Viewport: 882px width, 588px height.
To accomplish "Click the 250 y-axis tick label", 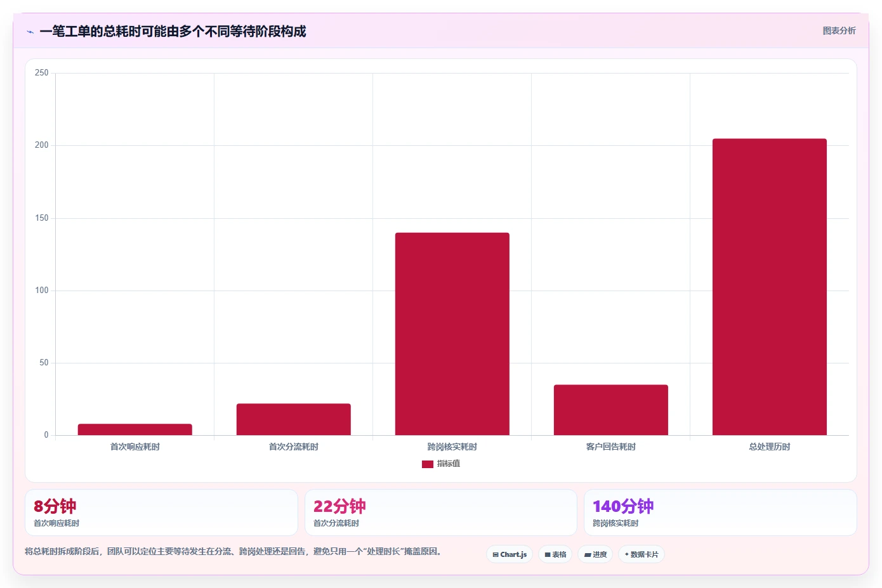I will tap(42, 73).
